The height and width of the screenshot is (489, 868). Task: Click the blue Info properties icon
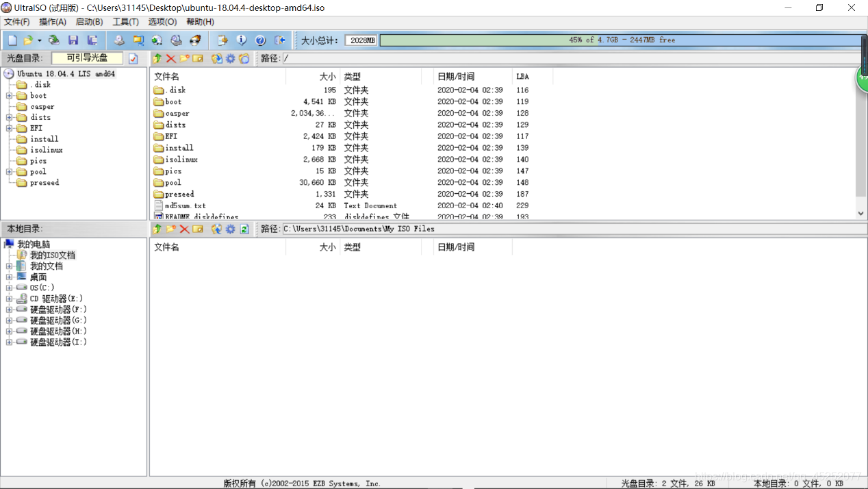coord(241,40)
